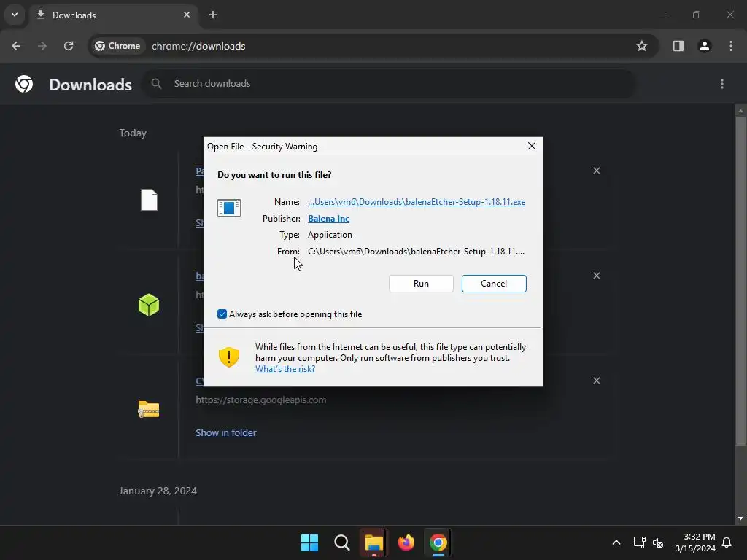Image resolution: width=747 pixels, height=560 pixels.
Task: Cancel the Open File security warning
Action: click(494, 284)
